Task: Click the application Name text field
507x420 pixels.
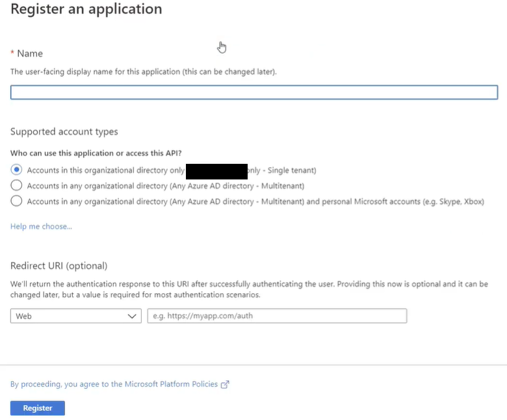Action: point(253,92)
